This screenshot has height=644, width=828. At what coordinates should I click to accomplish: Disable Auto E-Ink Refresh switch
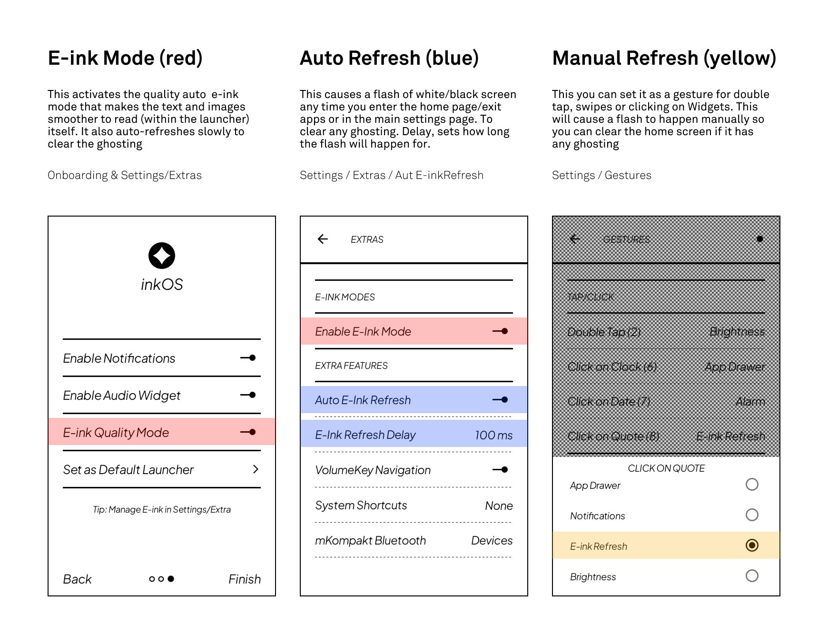(500, 400)
